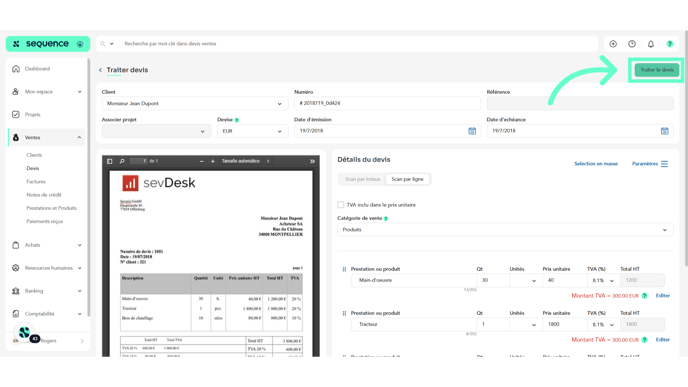Open calendar for Date d'échéance
Viewport: 688px width, 387px height.
click(664, 131)
